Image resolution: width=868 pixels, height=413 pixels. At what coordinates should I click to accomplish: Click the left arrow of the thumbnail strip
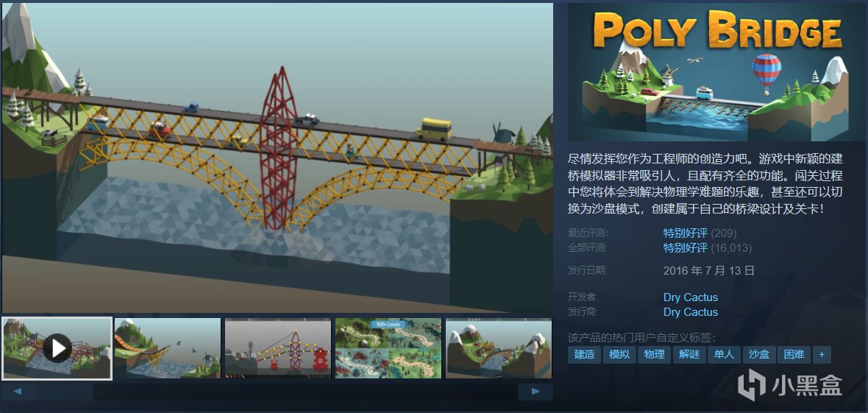pyautogui.click(x=18, y=392)
